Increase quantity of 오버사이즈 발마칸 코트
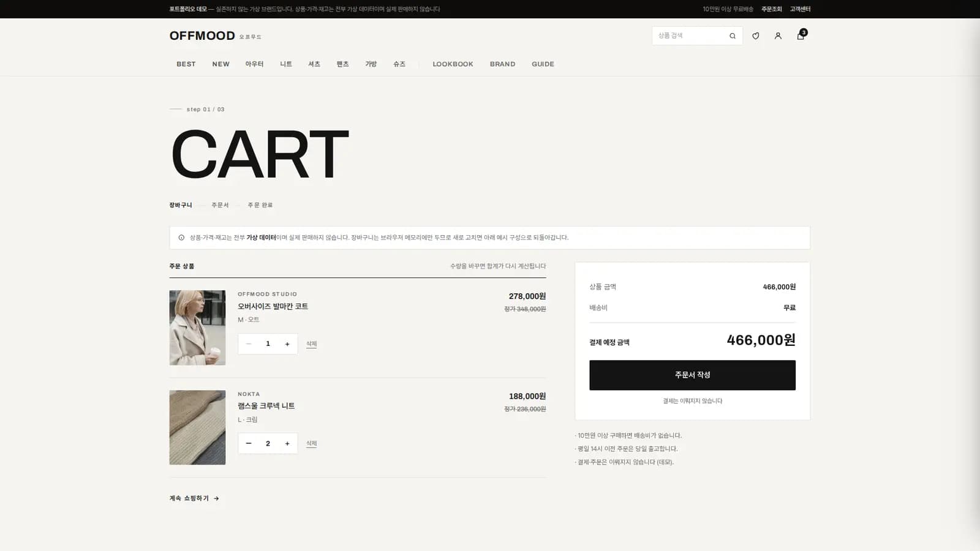The height and width of the screenshot is (551, 980). tap(287, 344)
